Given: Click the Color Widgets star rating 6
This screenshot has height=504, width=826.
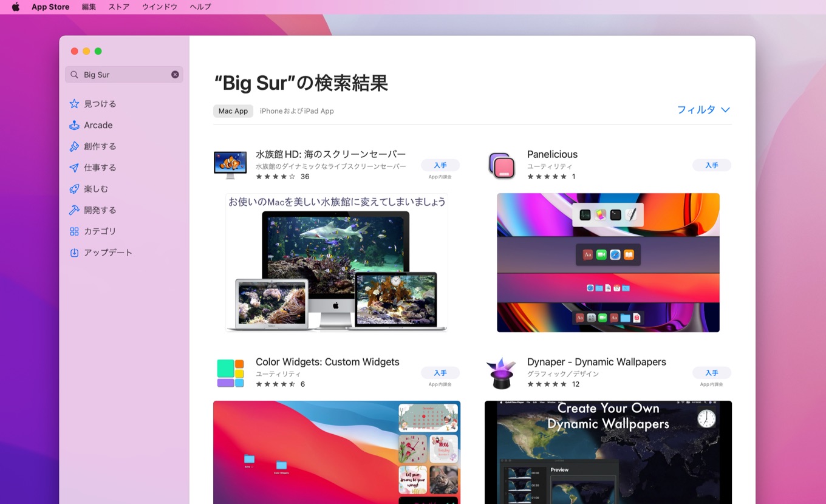Looking at the screenshot, I should [280, 384].
